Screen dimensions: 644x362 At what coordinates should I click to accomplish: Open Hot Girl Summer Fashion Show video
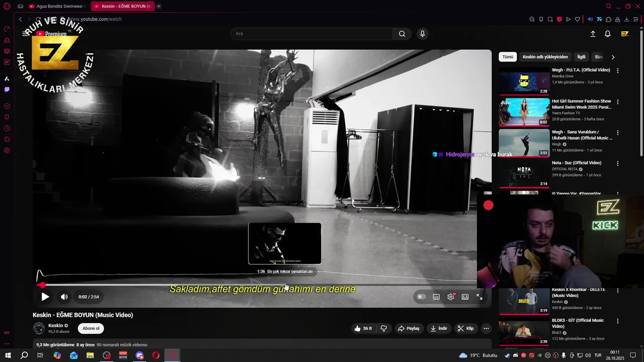(524, 112)
